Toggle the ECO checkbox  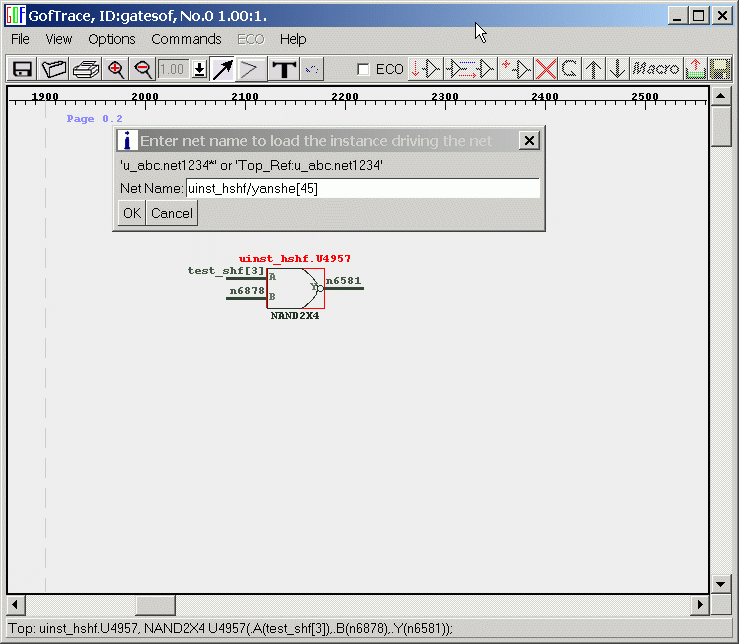coord(364,69)
